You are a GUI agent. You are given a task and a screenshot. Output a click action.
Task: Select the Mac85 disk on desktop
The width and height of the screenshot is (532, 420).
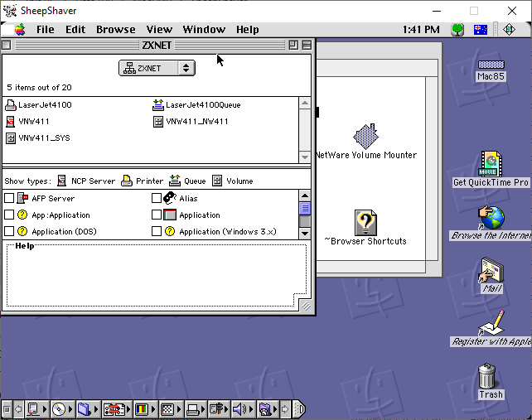click(x=491, y=65)
